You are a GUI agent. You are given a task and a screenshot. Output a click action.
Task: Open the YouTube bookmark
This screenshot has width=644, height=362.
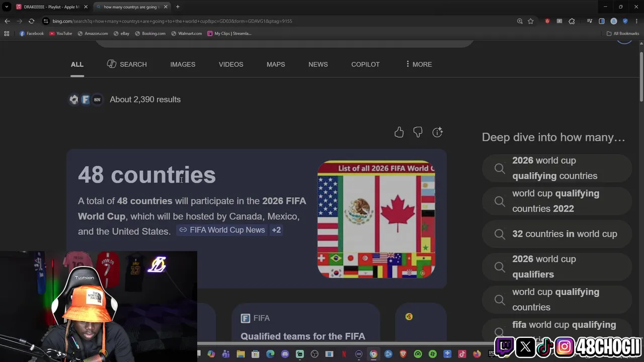(x=61, y=33)
